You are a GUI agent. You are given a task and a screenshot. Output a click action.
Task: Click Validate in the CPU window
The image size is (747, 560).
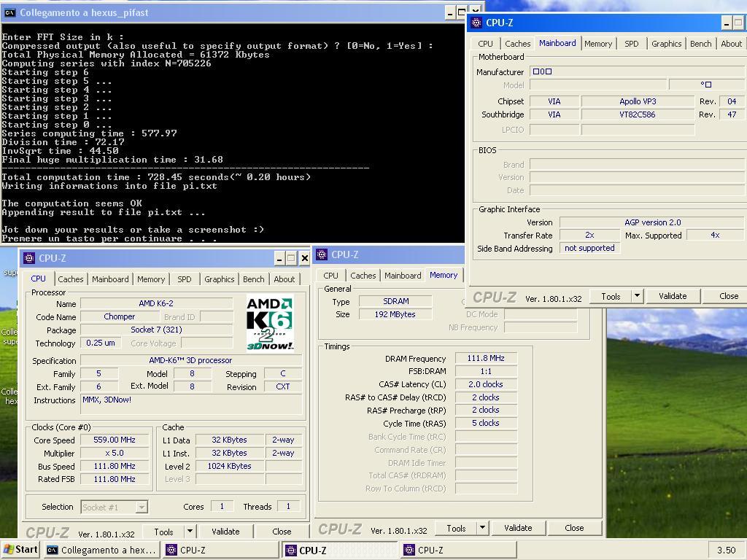[x=225, y=532]
